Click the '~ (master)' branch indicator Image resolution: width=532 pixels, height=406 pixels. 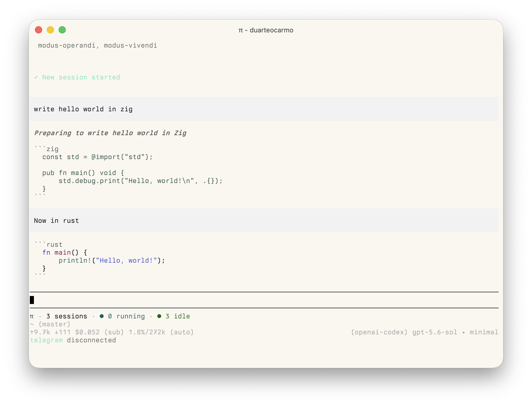[50, 324]
